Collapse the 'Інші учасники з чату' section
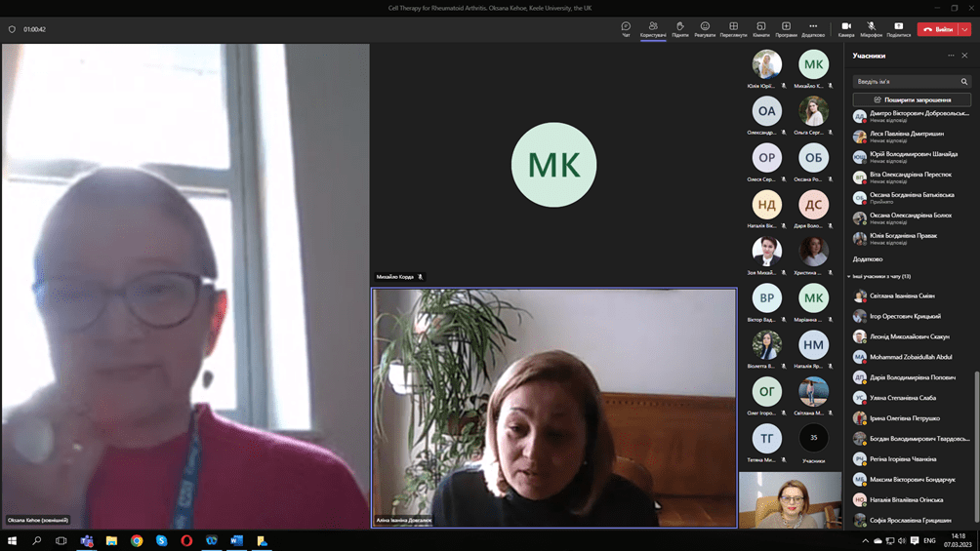 tap(849, 276)
